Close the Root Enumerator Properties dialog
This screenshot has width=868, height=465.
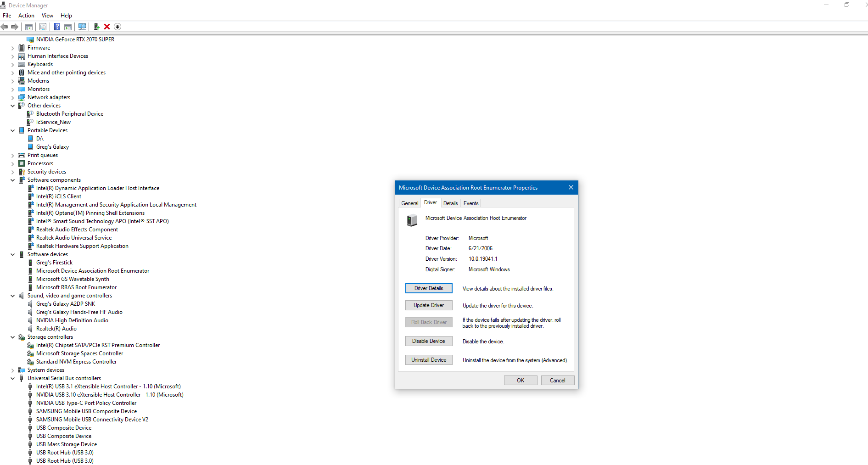tap(571, 187)
